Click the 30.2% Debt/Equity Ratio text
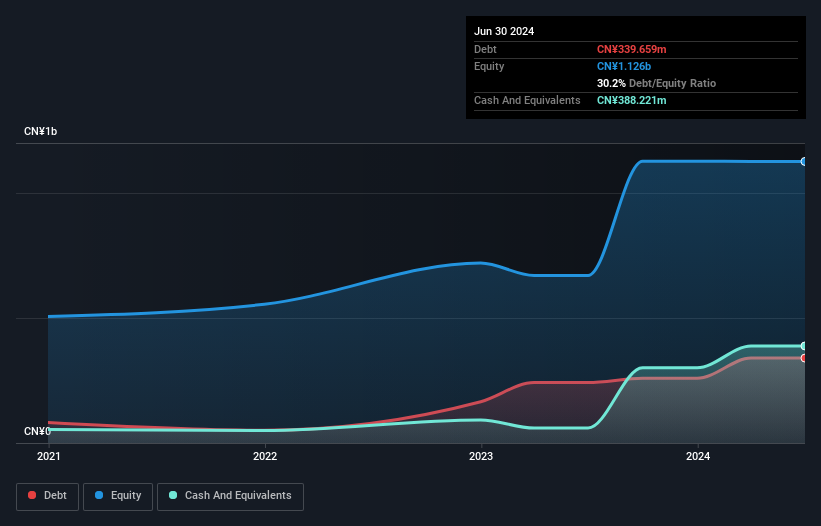Image resolution: width=821 pixels, height=526 pixels. [656, 83]
